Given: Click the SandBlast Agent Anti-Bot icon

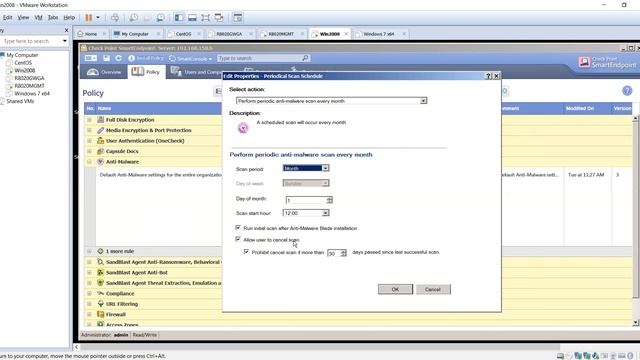Looking at the screenshot, I should [100, 272].
